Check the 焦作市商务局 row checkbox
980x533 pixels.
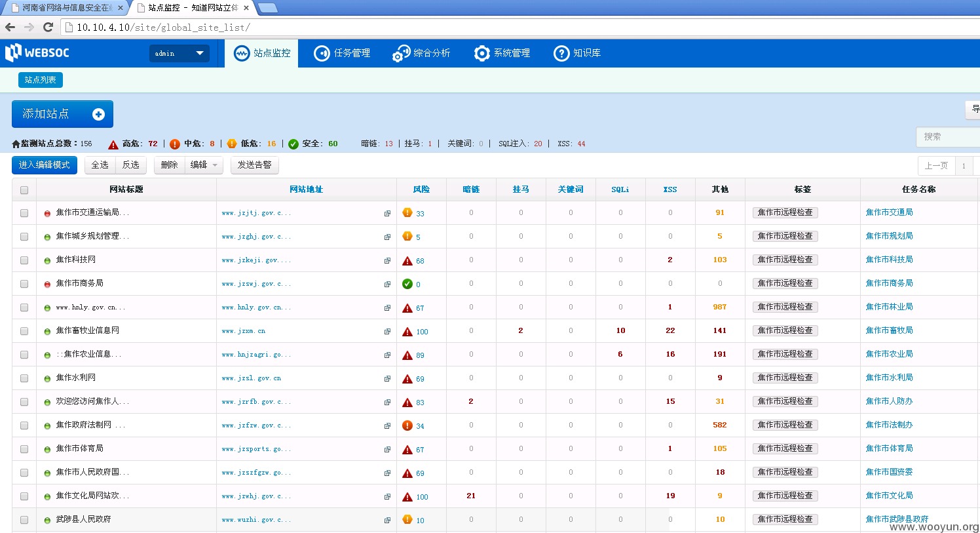[24, 284]
